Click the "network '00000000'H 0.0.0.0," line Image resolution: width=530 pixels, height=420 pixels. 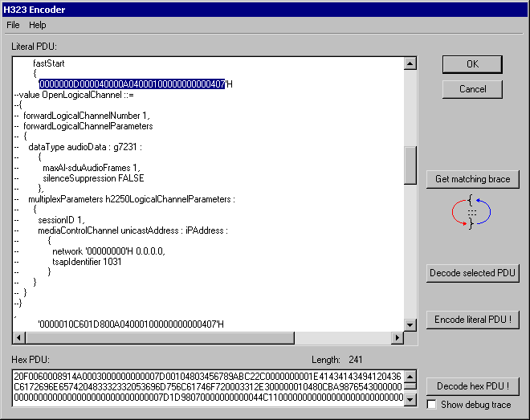tap(108, 251)
